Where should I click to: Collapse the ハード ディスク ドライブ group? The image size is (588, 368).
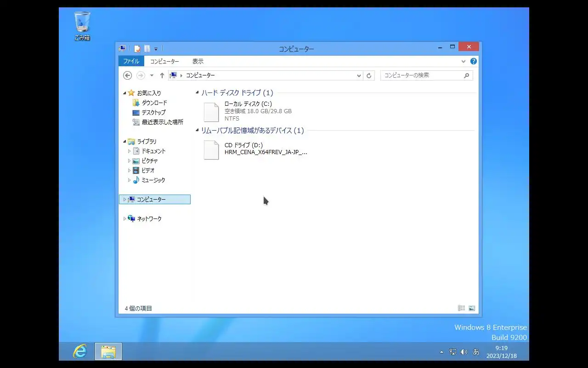pos(198,92)
